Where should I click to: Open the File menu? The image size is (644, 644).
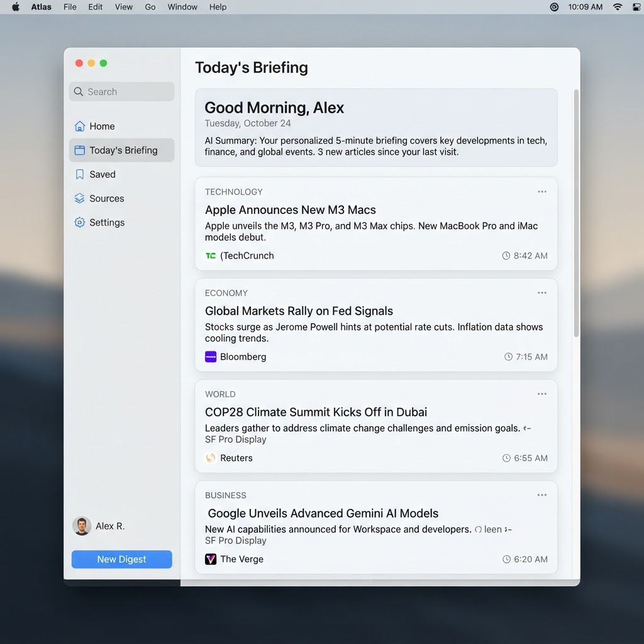(70, 6)
